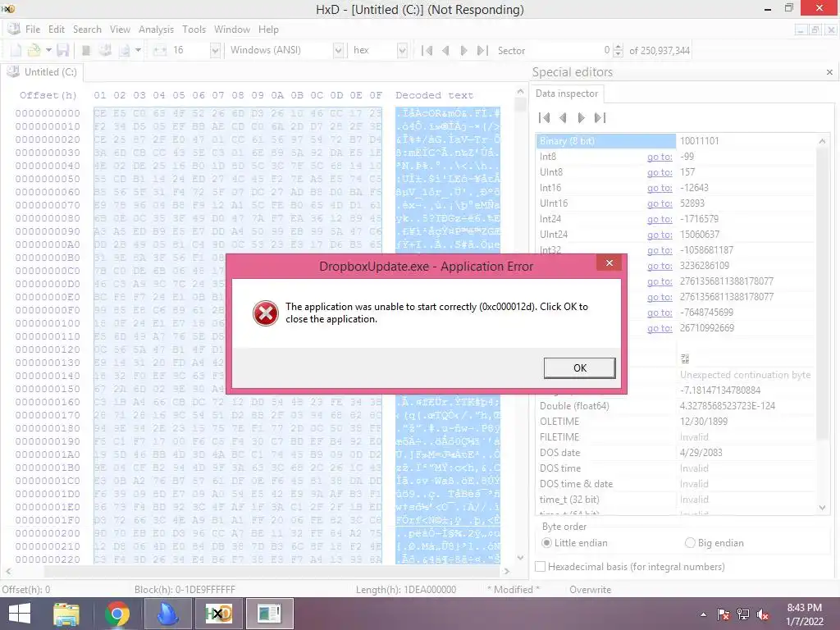The height and width of the screenshot is (630, 840).
Task: Go to next byte in Data inspector
Action: pos(581,118)
